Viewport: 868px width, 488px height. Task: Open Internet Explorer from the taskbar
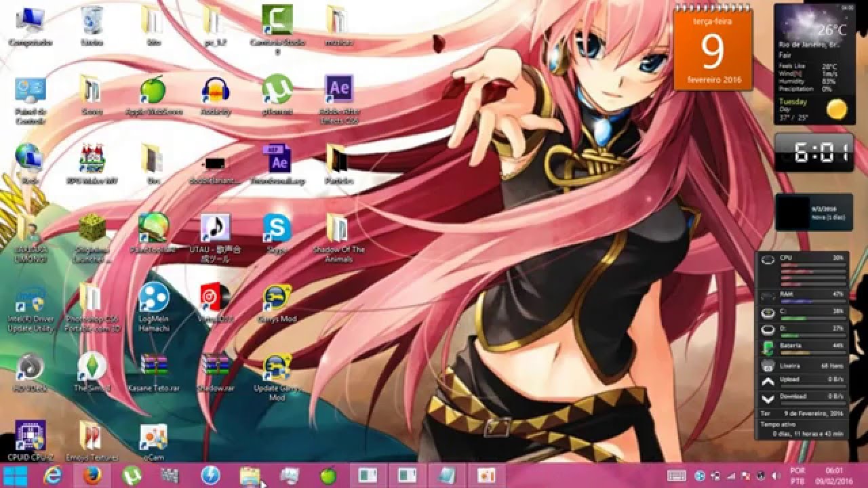(52, 476)
